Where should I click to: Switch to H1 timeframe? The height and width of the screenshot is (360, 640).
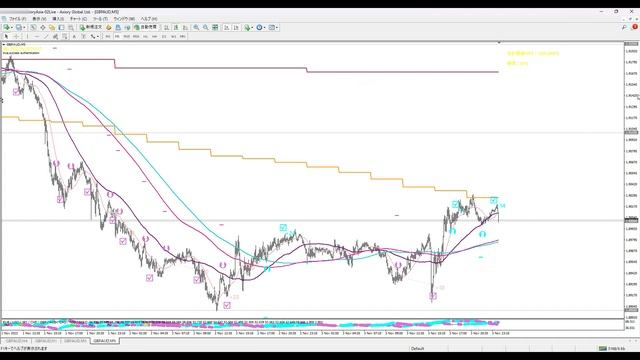coord(145,36)
